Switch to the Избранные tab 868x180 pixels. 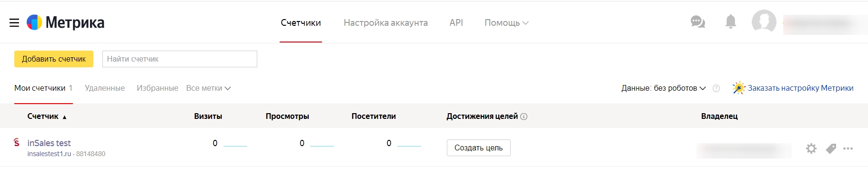click(x=157, y=88)
